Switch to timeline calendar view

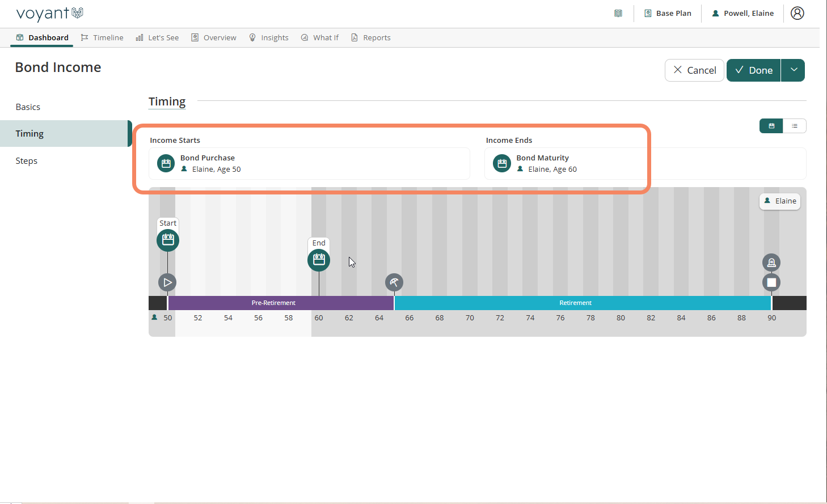click(x=771, y=126)
